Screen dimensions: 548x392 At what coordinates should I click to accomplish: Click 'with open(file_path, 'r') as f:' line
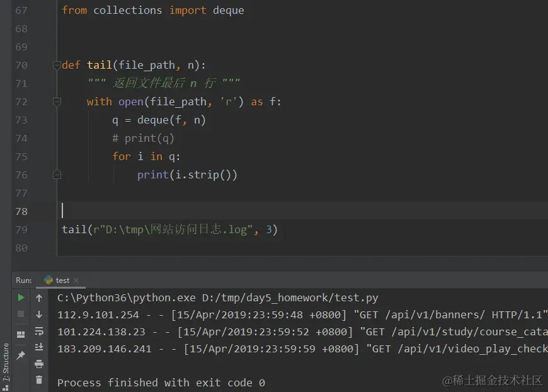tap(184, 101)
